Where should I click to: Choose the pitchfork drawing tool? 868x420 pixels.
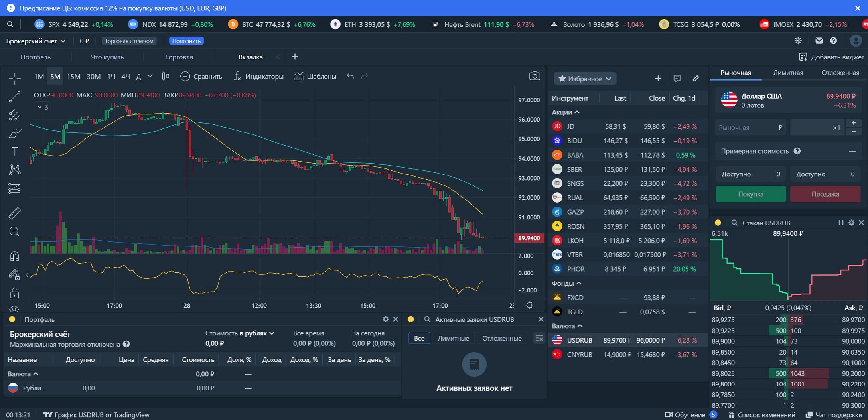point(14,115)
